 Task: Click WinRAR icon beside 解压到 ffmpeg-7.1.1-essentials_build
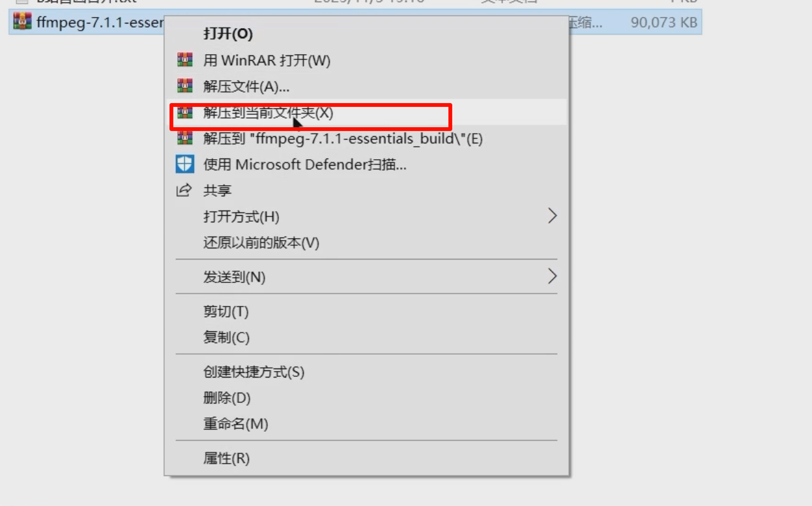pos(185,138)
